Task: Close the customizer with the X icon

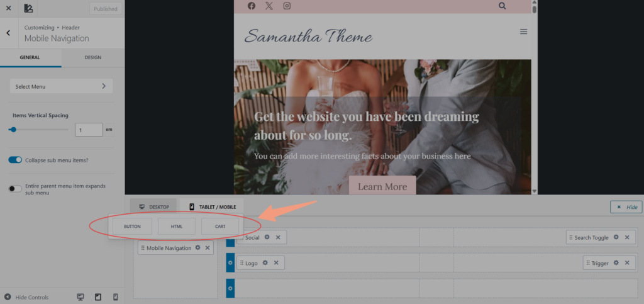Action: [8, 8]
